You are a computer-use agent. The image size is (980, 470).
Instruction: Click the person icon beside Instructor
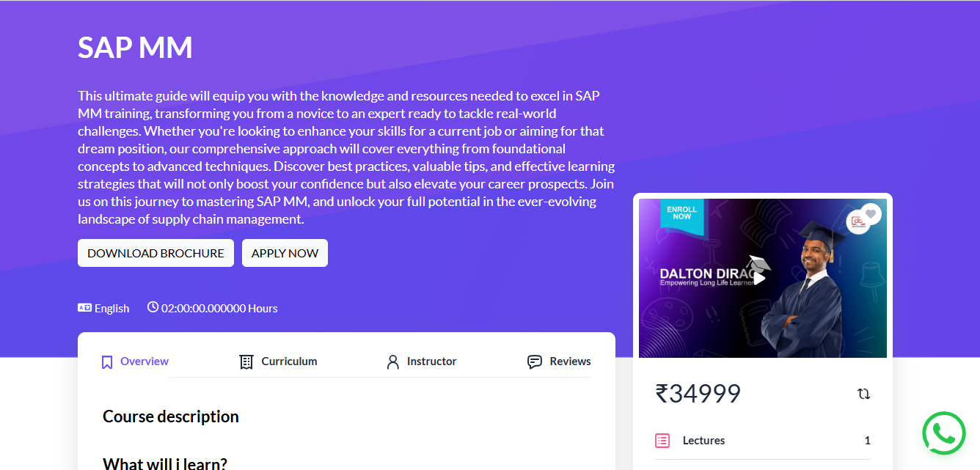393,361
